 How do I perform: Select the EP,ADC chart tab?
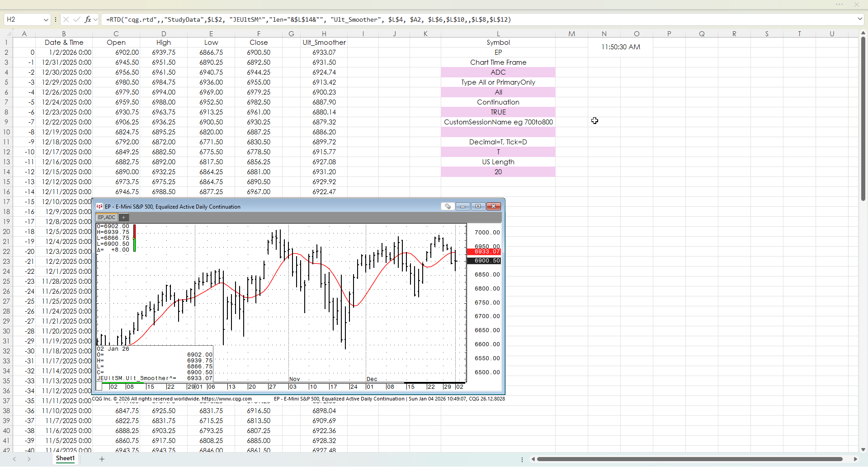coord(107,218)
